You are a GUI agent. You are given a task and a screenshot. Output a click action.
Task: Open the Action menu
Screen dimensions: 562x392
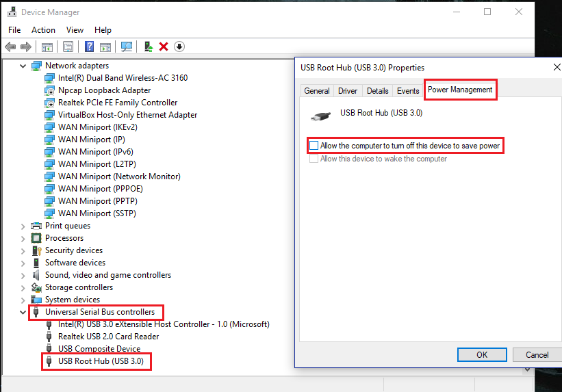pos(43,30)
